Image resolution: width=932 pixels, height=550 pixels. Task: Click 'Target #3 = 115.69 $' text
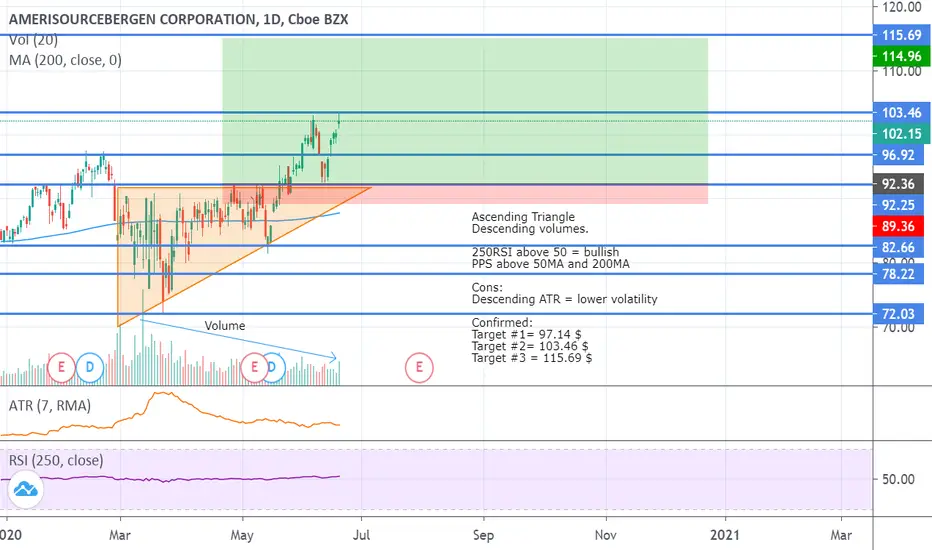point(531,358)
